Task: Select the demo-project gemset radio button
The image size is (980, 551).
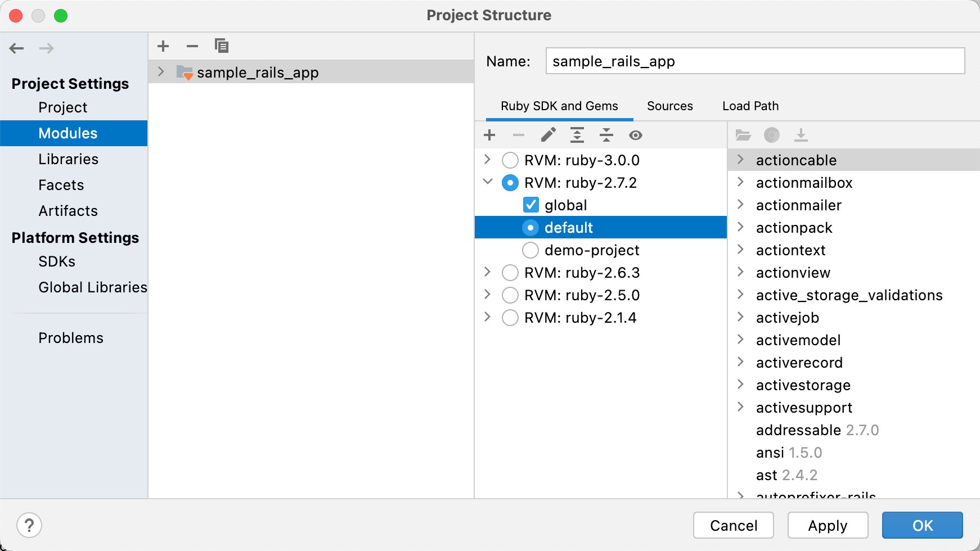Action: [x=531, y=250]
